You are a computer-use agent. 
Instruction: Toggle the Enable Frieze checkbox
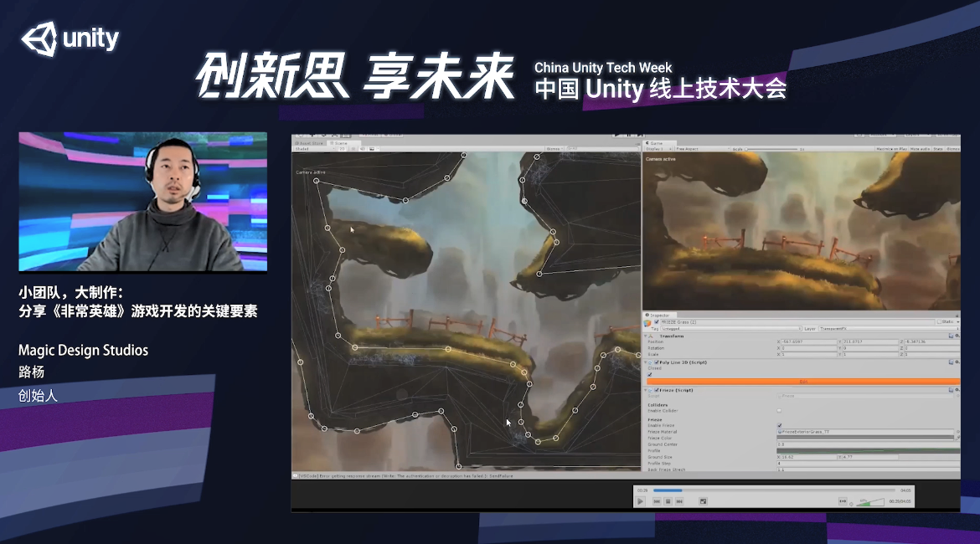tap(779, 425)
